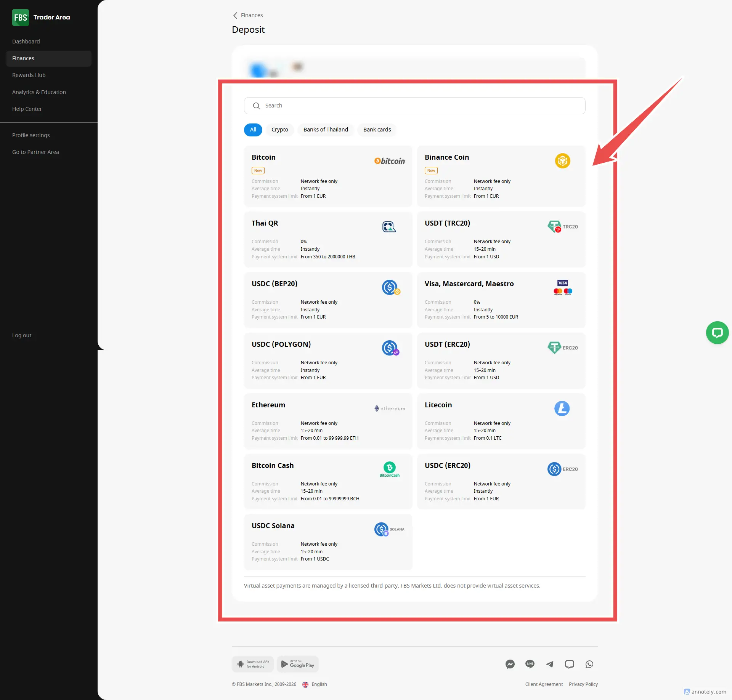Click the Thai QR code icon

[388, 227]
